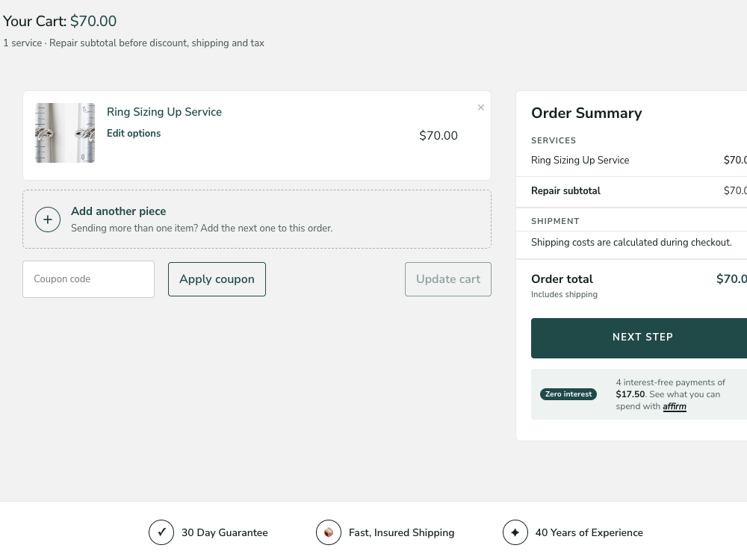Click Ring Sizing Up Service in Order Summary

(580, 160)
